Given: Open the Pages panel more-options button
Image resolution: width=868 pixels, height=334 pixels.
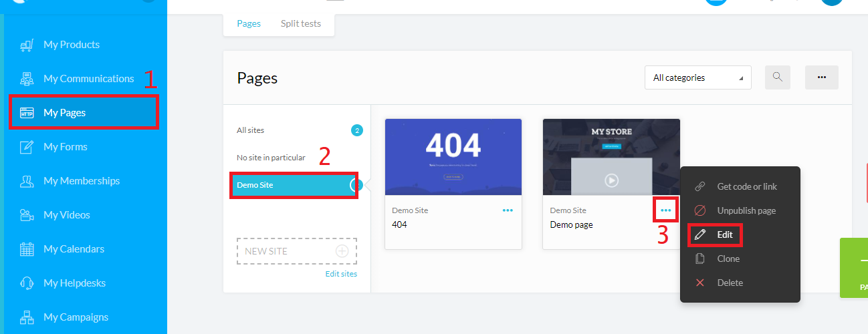Looking at the screenshot, I should tap(822, 77).
